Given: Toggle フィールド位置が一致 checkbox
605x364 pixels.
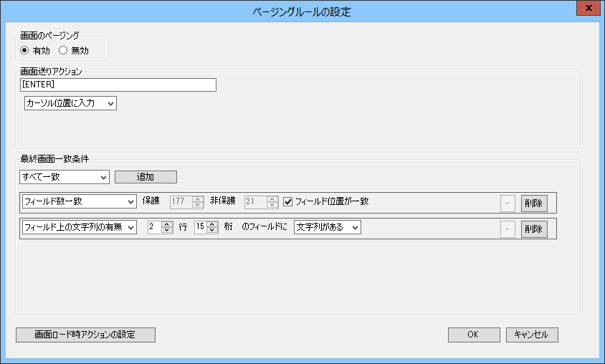Looking at the screenshot, I should (288, 201).
